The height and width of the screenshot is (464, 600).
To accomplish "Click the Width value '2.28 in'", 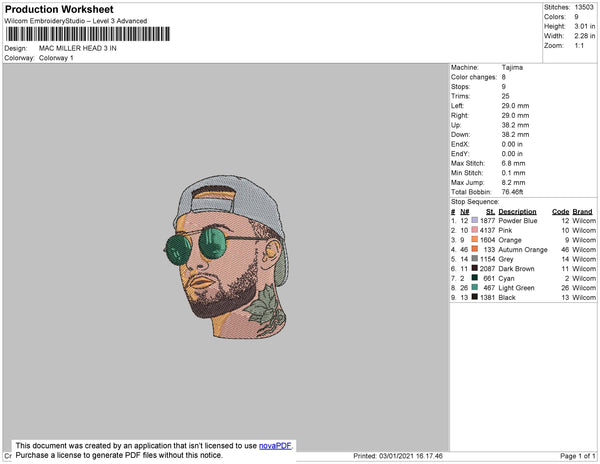I will 585,36.
